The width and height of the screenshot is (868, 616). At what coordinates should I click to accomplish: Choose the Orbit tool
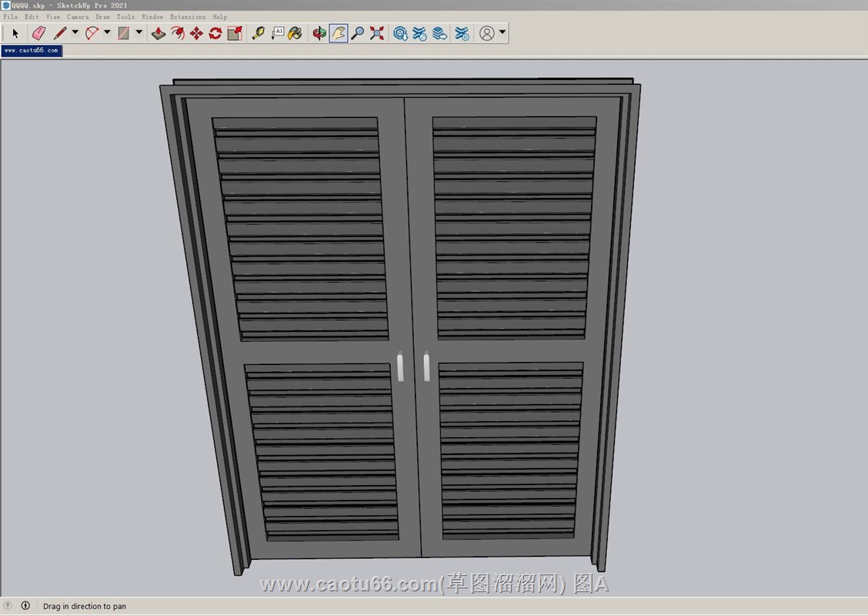coord(319,33)
